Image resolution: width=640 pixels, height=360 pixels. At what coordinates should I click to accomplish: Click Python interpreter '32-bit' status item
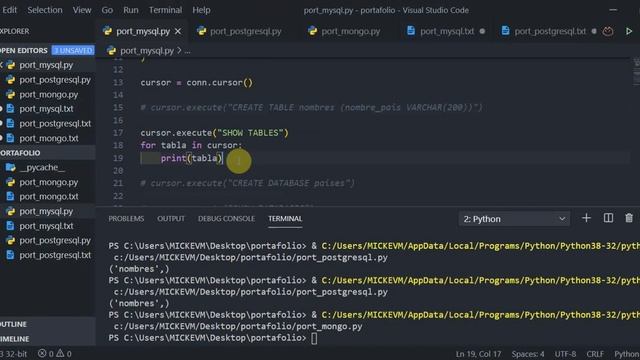tap(14, 354)
